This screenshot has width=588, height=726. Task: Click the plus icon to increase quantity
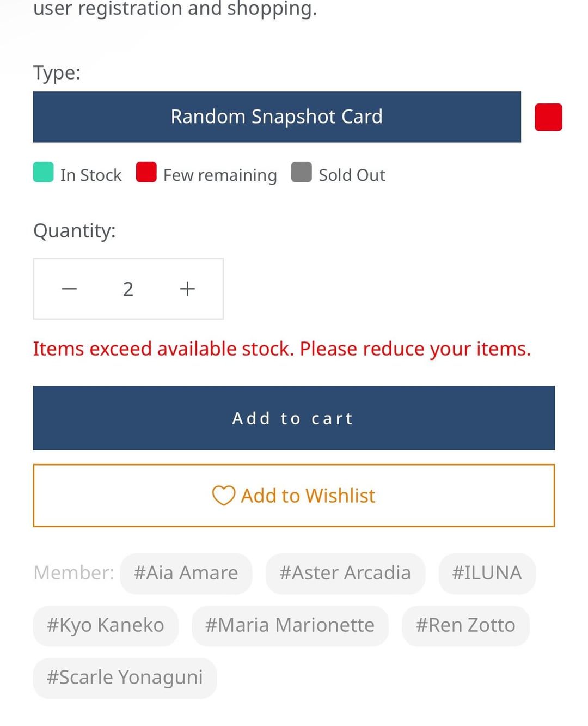pyautogui.click(x=187, y=289)
